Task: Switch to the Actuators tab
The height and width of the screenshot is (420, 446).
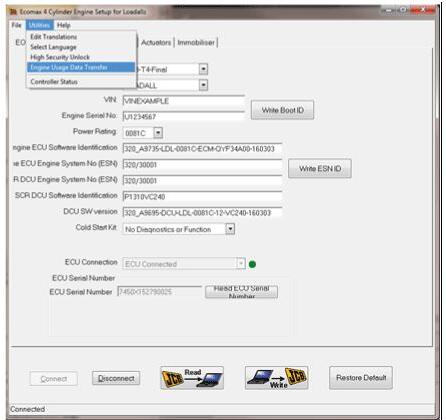Action: click(x=156, y=43)
